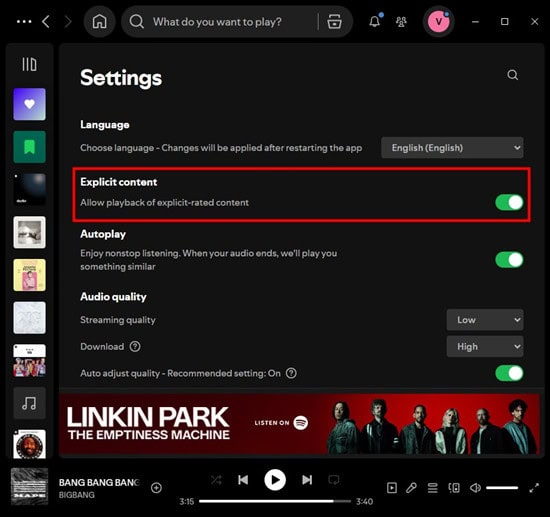Open Now Playing view

392,488
